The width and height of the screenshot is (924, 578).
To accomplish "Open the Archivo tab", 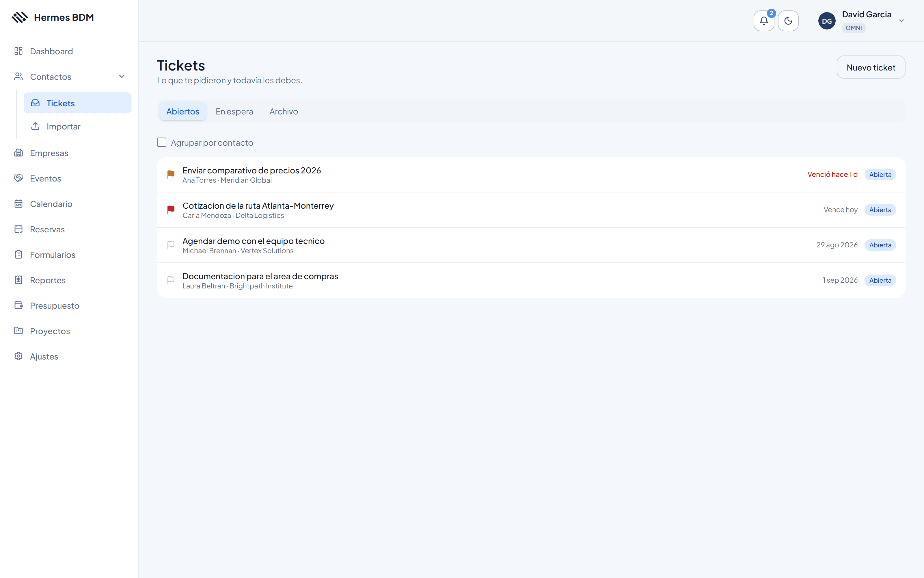I will [283, 111].
